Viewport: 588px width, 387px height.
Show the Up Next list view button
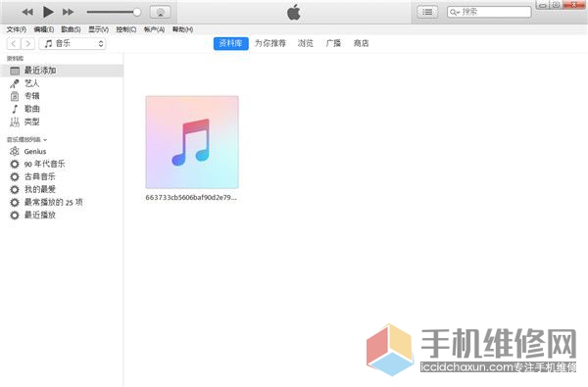coord(427,13)
